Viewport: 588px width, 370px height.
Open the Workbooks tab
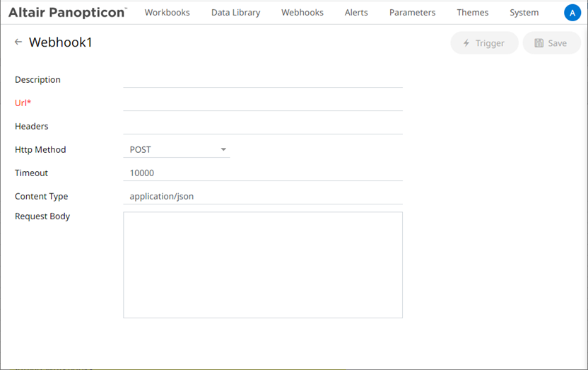[x=167, y=13]
